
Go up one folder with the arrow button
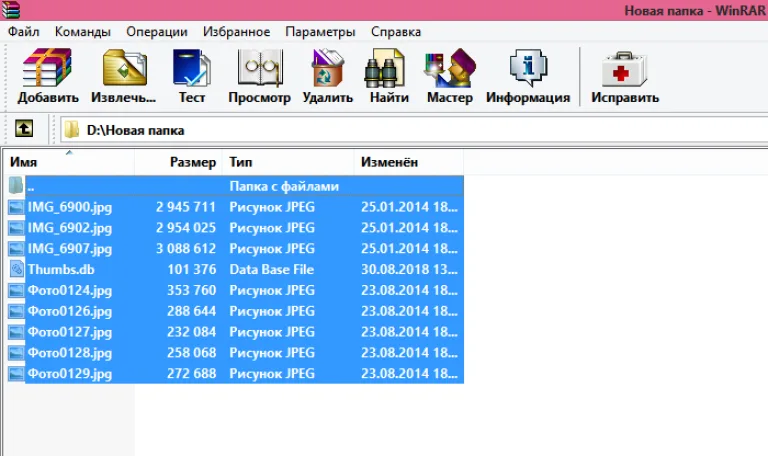click(24, 129)
